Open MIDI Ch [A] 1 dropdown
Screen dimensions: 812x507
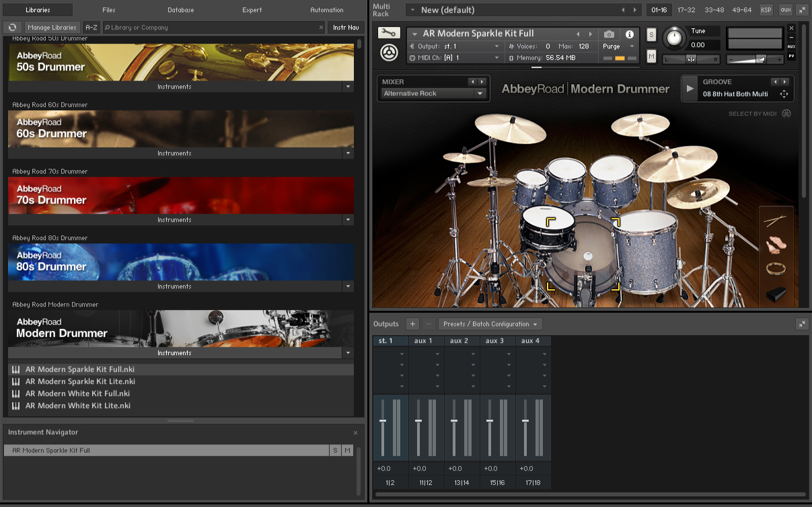(455, 58)
